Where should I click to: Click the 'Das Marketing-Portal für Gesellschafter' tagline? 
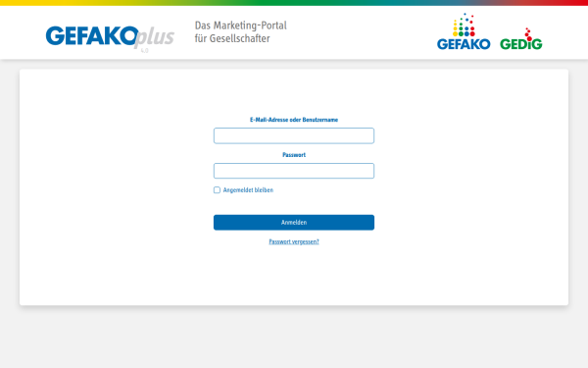tap(240, 32)
